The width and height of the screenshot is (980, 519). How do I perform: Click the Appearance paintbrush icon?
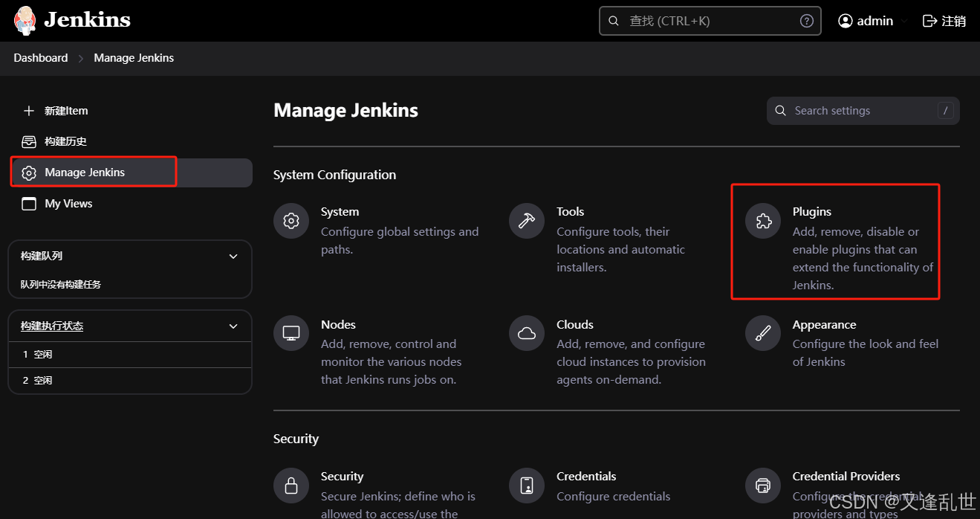pyautogui.click(x=763, y=334)
